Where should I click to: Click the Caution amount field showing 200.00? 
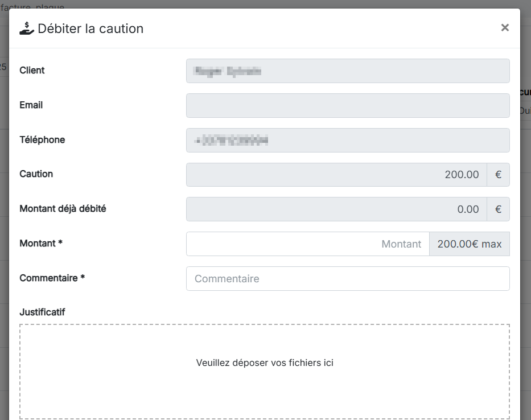pos(336,175)
